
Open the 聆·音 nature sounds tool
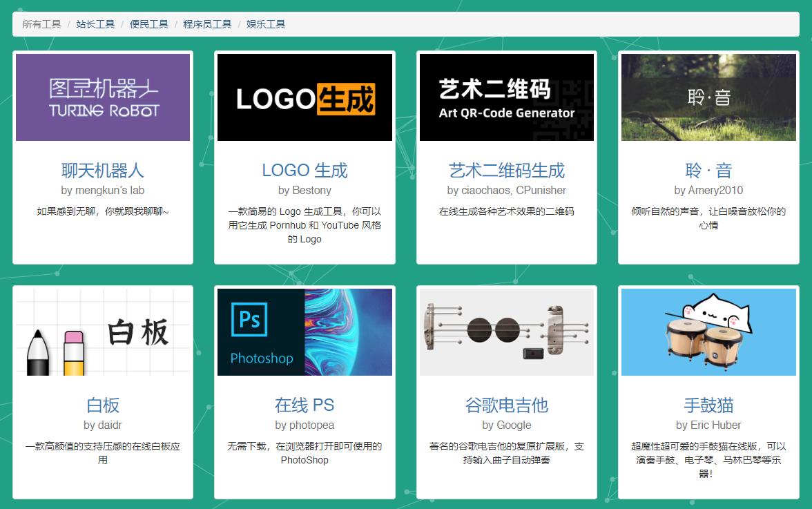coord(708,170)
